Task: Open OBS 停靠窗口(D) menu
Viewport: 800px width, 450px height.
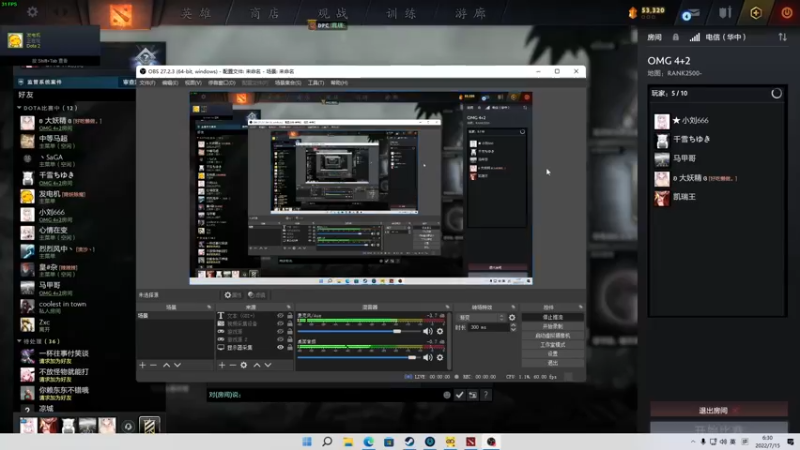Action: pos(222,83)
